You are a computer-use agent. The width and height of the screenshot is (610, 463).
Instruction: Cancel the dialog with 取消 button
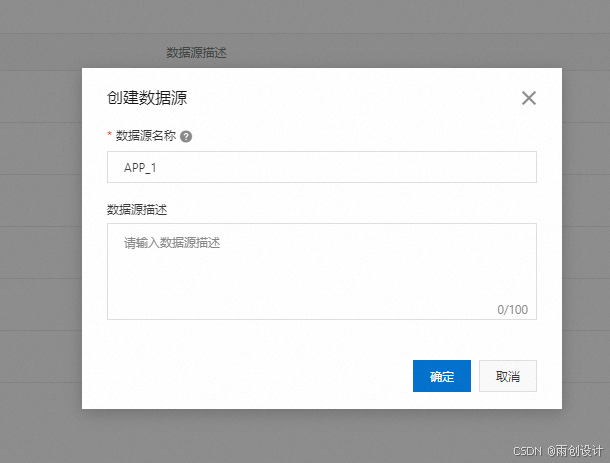click(x=508, y=376)
